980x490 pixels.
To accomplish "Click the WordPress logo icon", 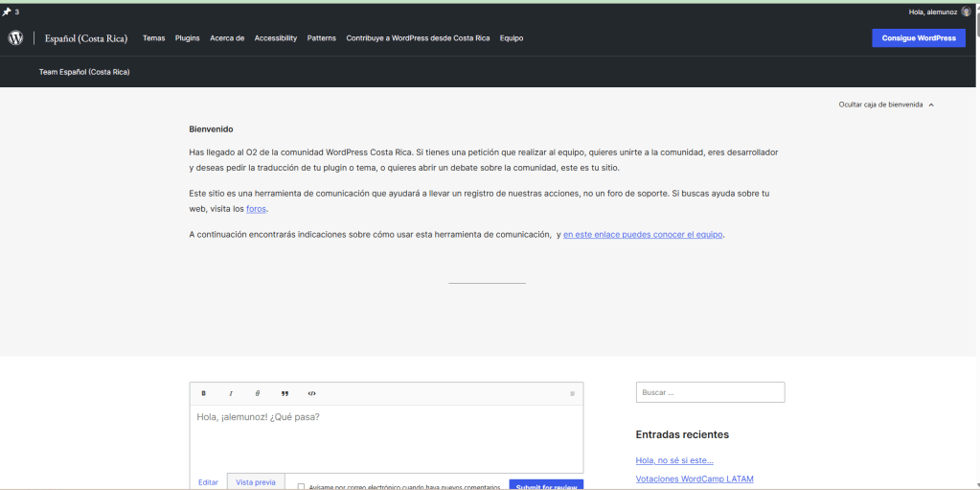I will coord(15,38).
